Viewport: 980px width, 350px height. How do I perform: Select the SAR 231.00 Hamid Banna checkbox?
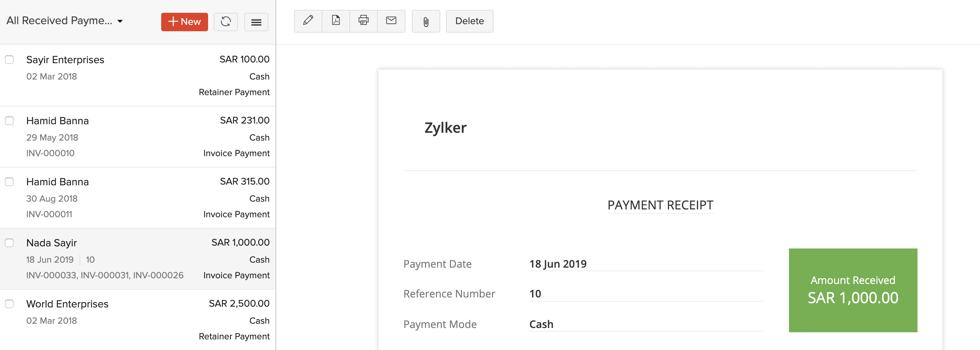pos(10,121)
